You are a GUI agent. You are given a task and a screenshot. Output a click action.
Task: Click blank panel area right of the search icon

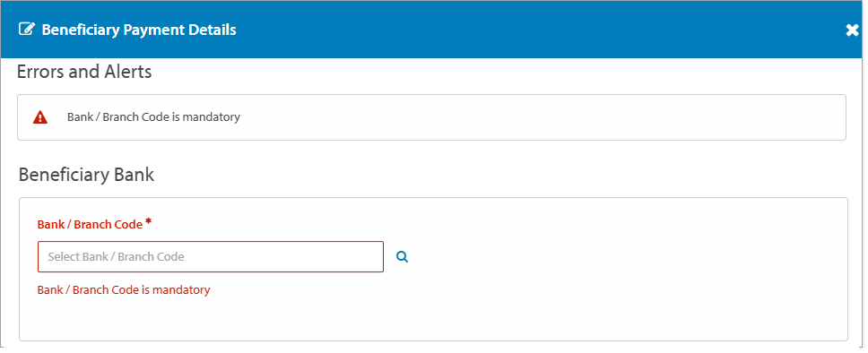click(620, 257)
